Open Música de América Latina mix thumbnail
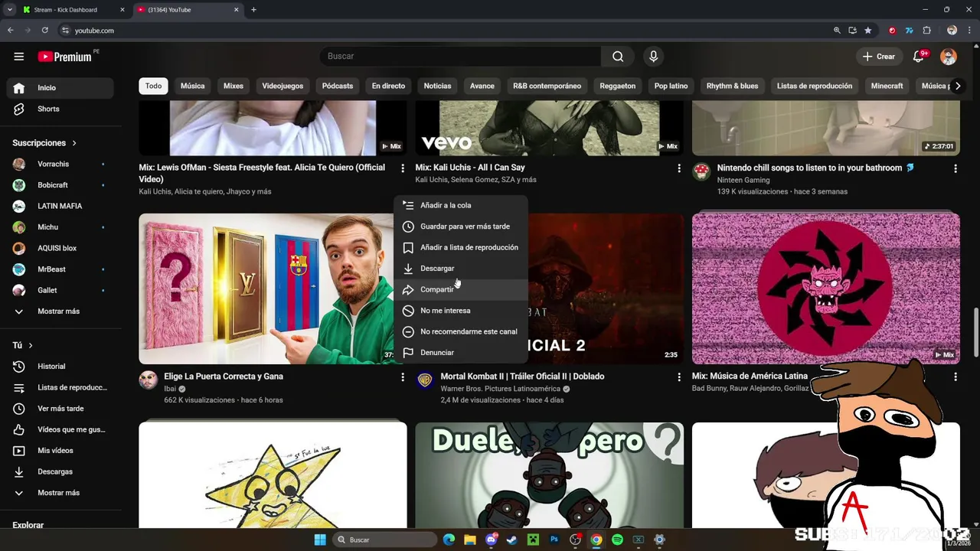980x551 pixels. point(825,289)
